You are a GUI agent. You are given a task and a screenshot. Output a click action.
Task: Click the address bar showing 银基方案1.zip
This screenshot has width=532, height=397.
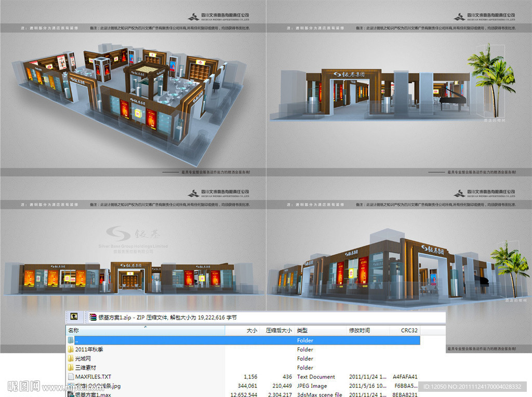[265, 317]
